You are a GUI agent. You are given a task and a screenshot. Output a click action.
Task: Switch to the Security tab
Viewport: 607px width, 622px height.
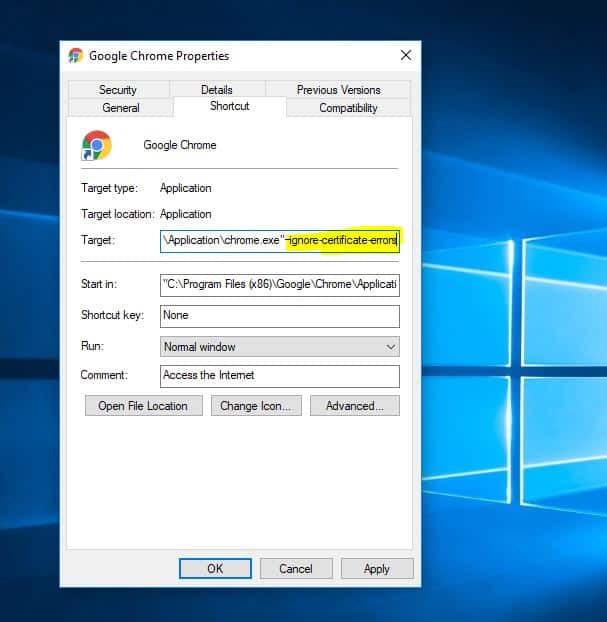(118, 90)
